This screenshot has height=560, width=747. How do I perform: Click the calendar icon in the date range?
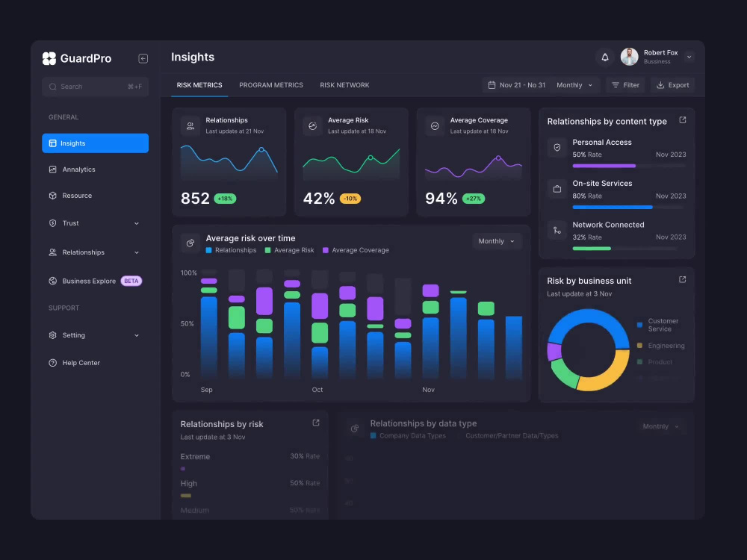coord(492,85)
